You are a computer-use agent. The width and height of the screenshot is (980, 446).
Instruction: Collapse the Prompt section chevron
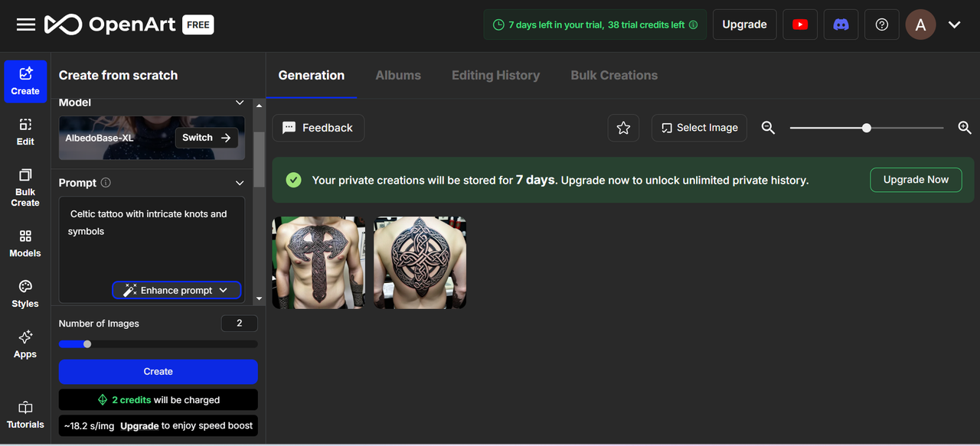point(240,183)
